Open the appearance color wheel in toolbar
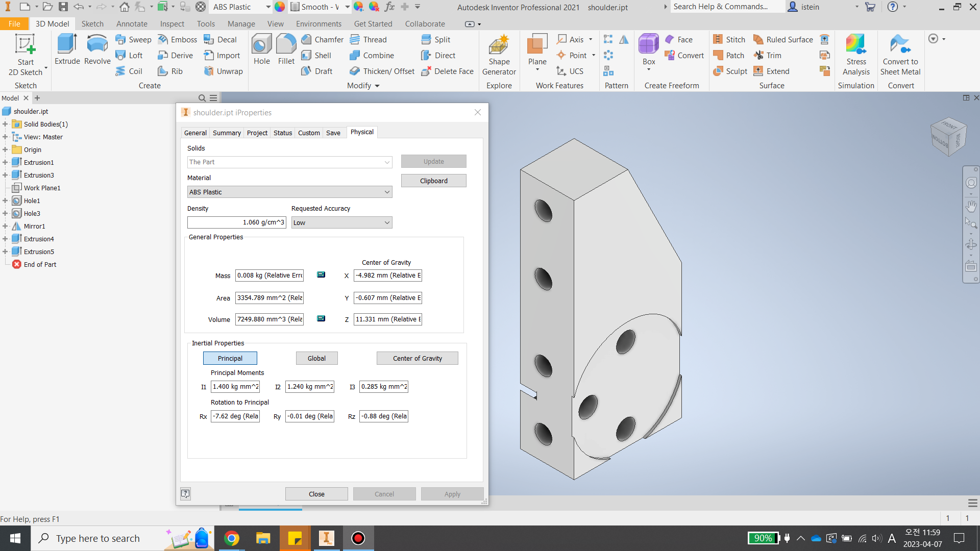 pyautogui.click(x=280, y=7)
